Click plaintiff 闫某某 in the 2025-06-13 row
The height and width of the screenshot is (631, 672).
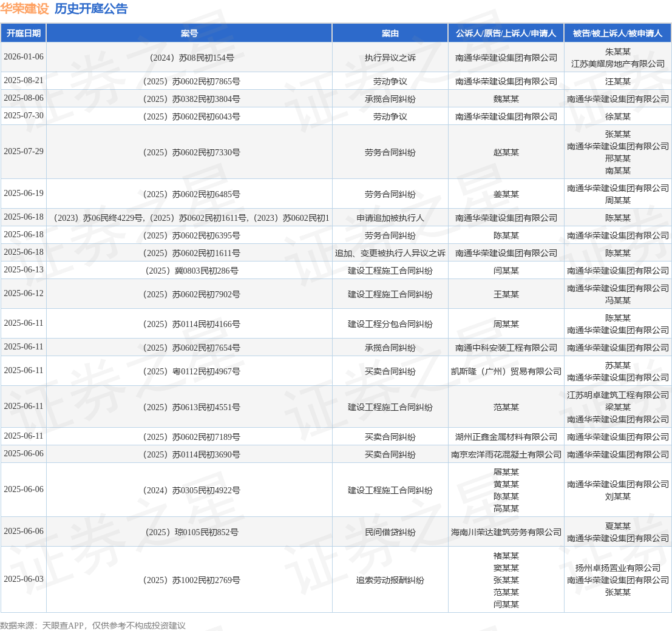(x=506, y=271)
